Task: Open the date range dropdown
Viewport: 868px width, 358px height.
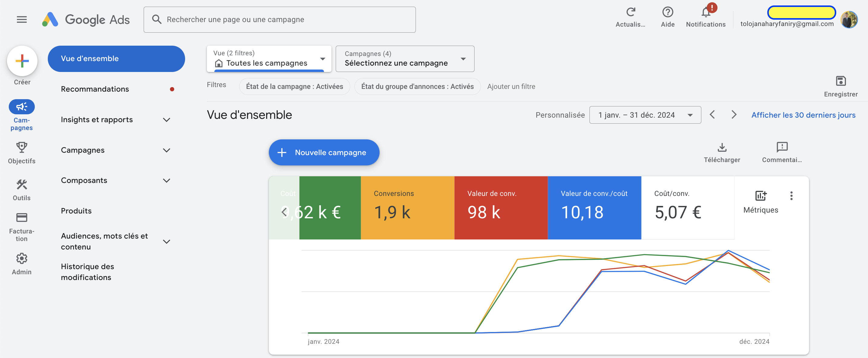Action: (645, 115)
